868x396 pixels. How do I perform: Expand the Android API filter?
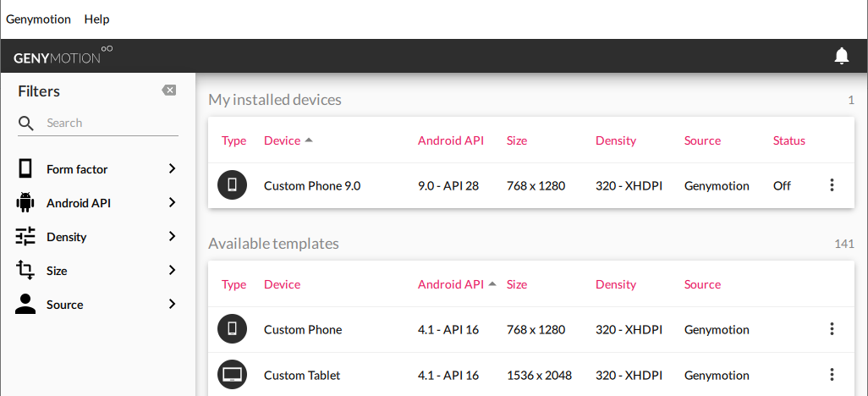pyautogui.click(x=172, y=202)
